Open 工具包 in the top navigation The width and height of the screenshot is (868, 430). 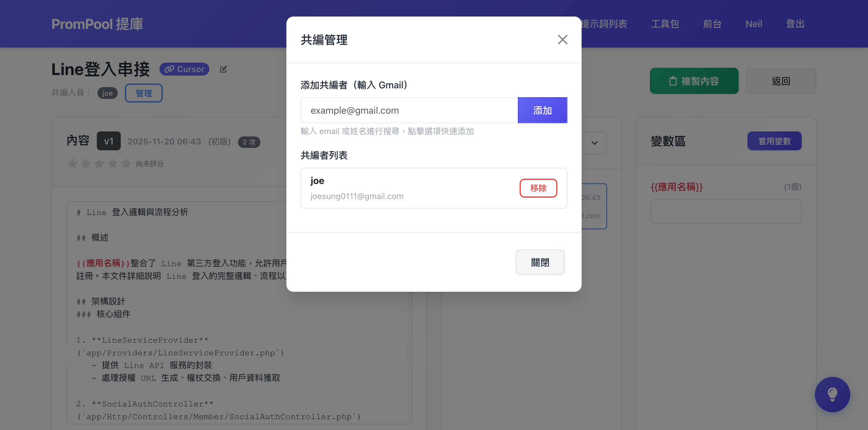(665, 24)
